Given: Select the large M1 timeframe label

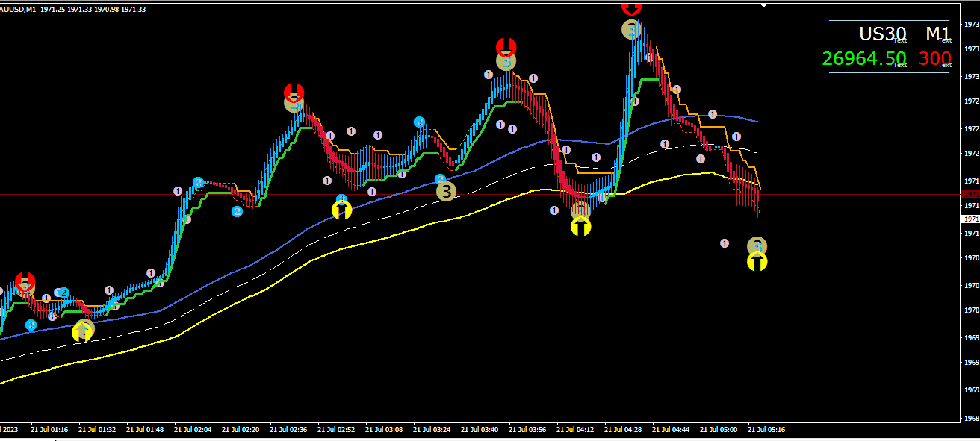Looking at the screenshot, I should [x=938, y=34].
